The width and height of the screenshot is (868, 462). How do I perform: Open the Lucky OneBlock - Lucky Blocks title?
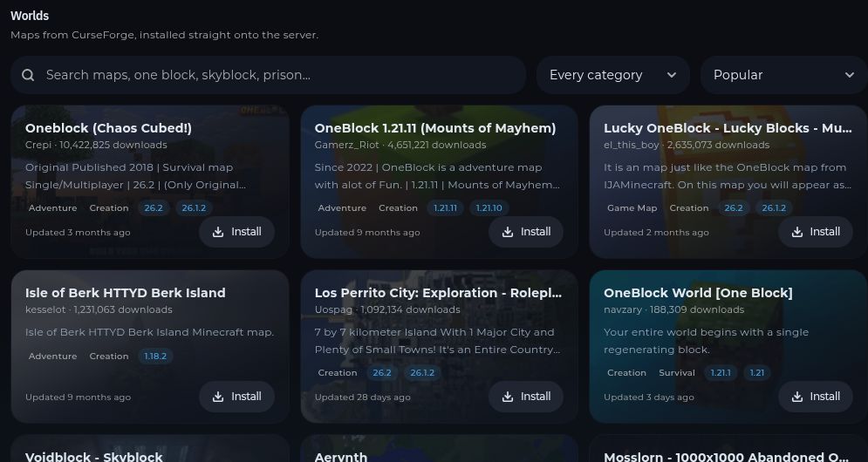[x=728, y=128]
